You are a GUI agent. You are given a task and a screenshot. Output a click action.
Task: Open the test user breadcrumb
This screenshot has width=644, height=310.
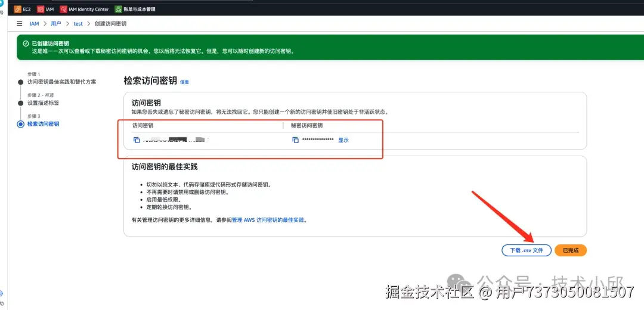pyautogui.click(x=78, y=24)
